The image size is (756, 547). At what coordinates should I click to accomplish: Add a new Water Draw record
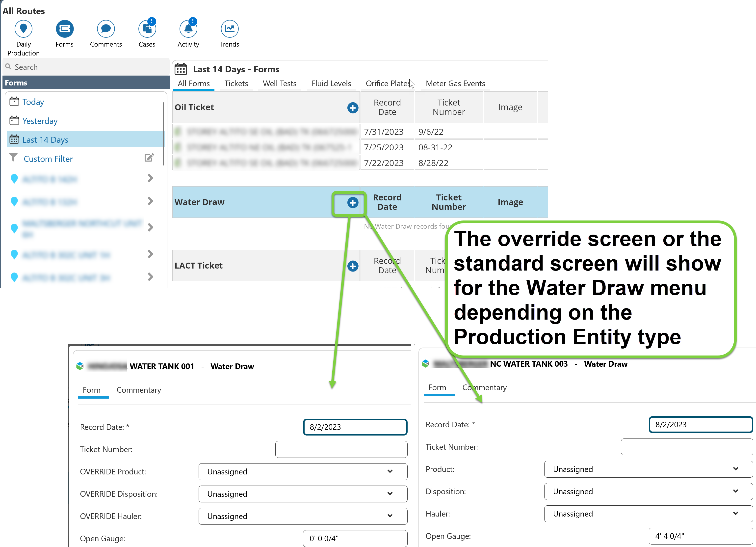(x=353, y=202)
